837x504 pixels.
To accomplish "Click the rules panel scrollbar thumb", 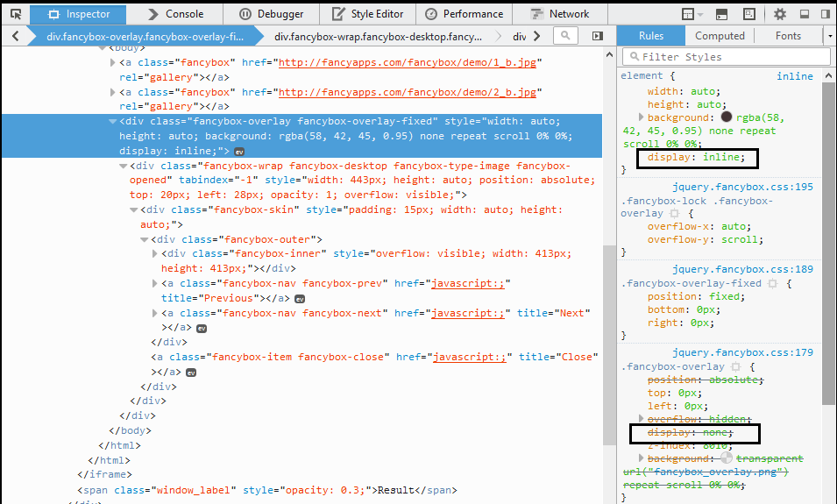I will tap(828, 243).
